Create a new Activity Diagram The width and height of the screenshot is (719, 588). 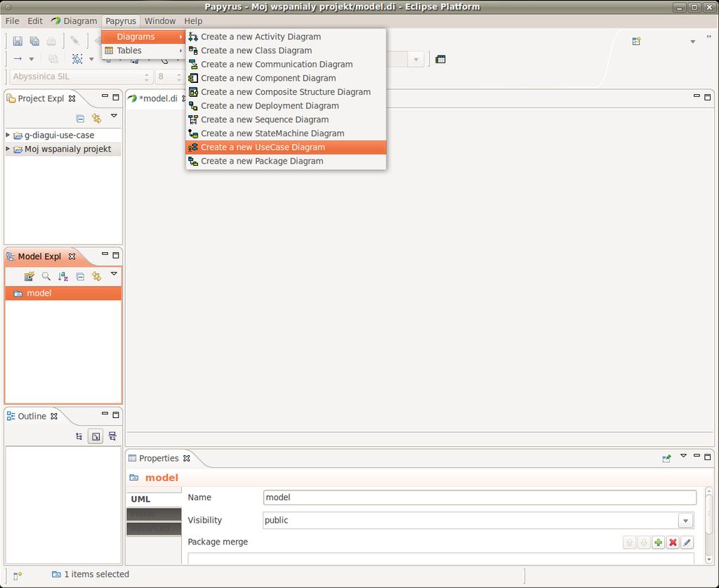(x=286, y=37)
